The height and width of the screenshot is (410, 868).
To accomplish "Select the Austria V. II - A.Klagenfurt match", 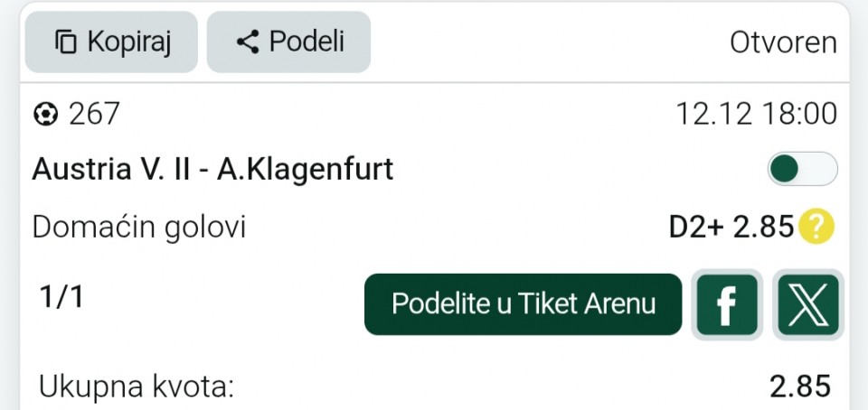I will 212,169.
